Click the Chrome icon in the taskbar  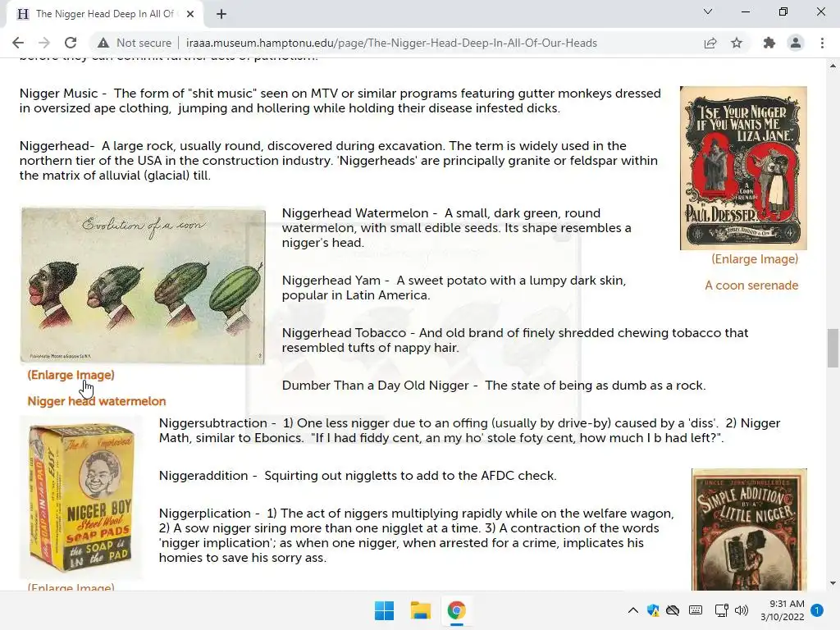click(x=456, y=610)
